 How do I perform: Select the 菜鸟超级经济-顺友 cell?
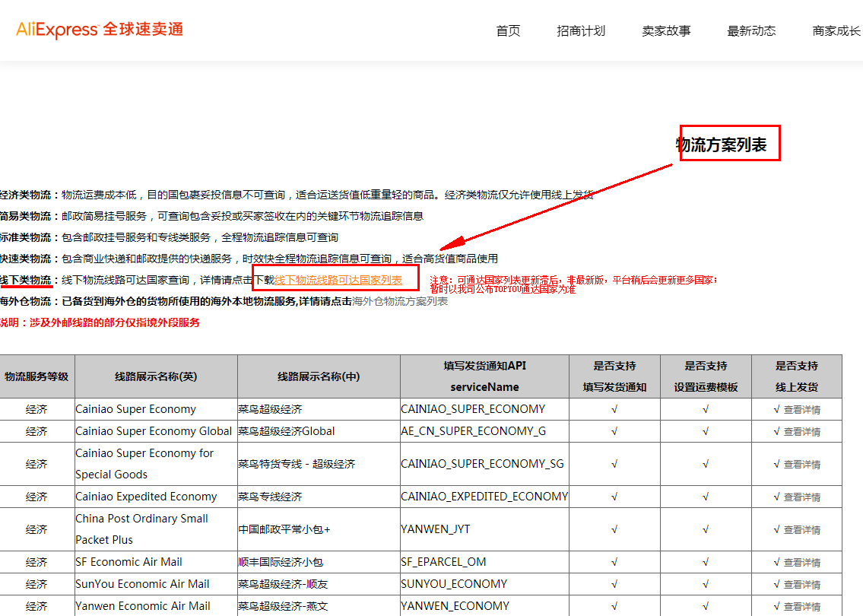319,583
